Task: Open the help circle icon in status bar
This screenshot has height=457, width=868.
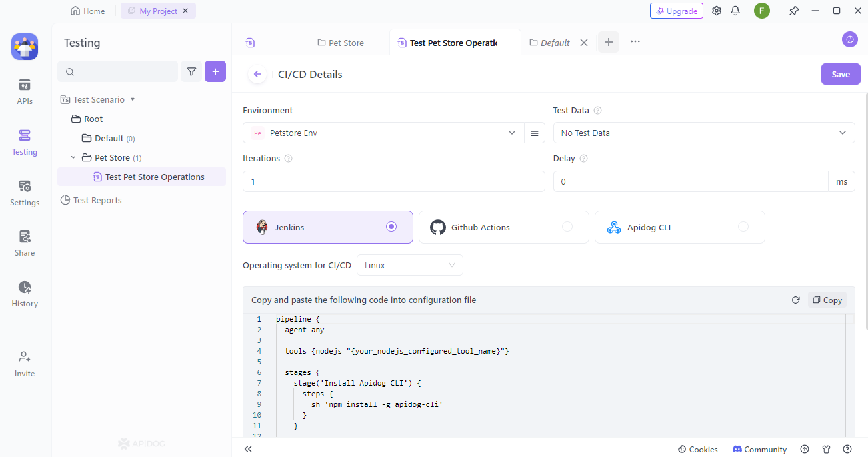Action: 847,449
